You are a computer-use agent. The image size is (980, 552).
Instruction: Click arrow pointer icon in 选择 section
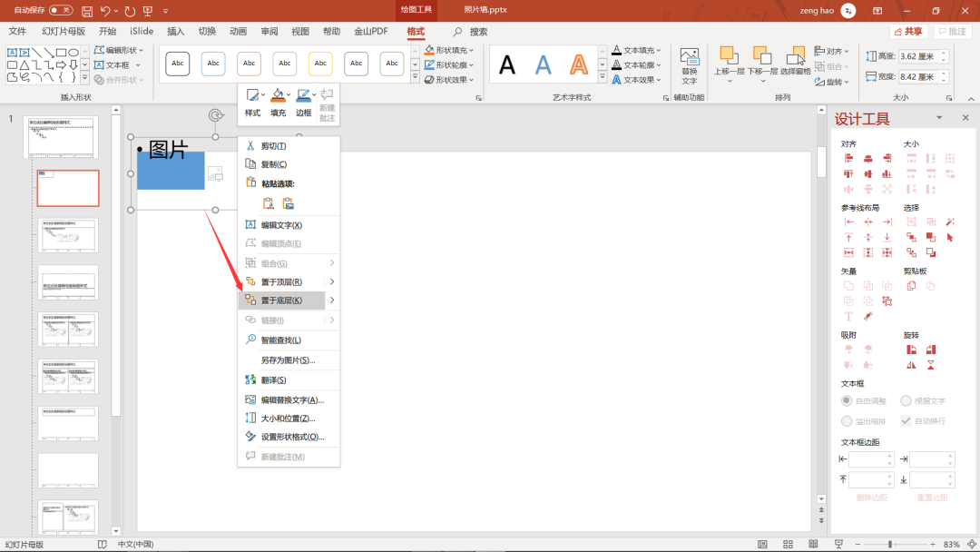[x=950, y=238]
